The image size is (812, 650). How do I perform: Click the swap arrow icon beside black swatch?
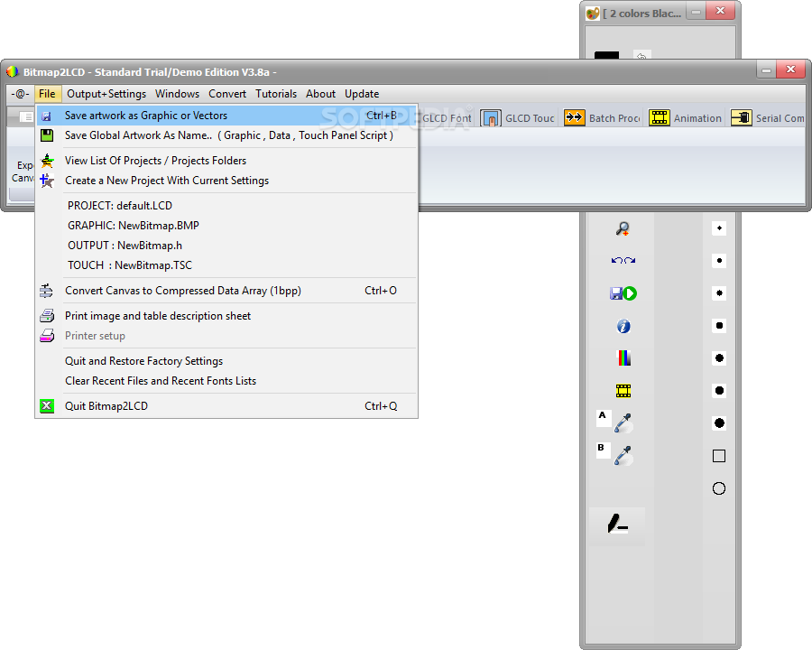pos(641,55)
